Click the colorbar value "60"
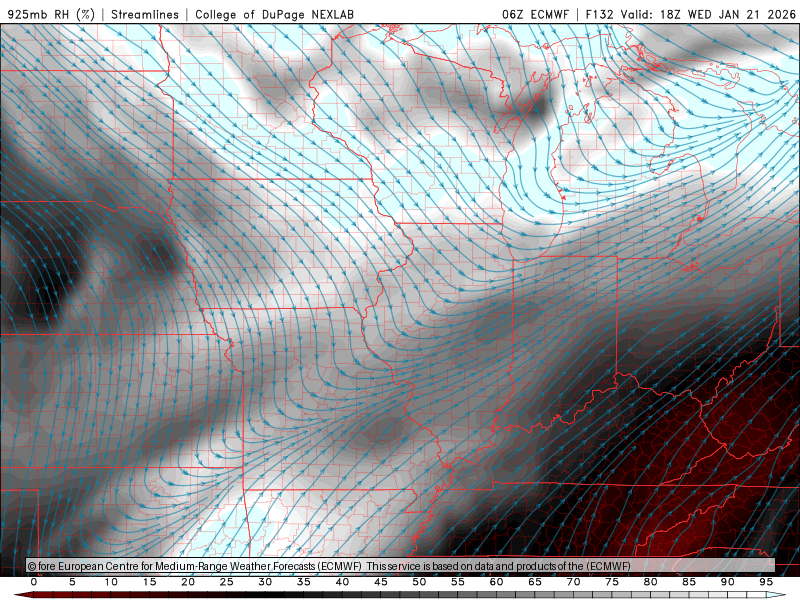 click(x=496, y=582)
